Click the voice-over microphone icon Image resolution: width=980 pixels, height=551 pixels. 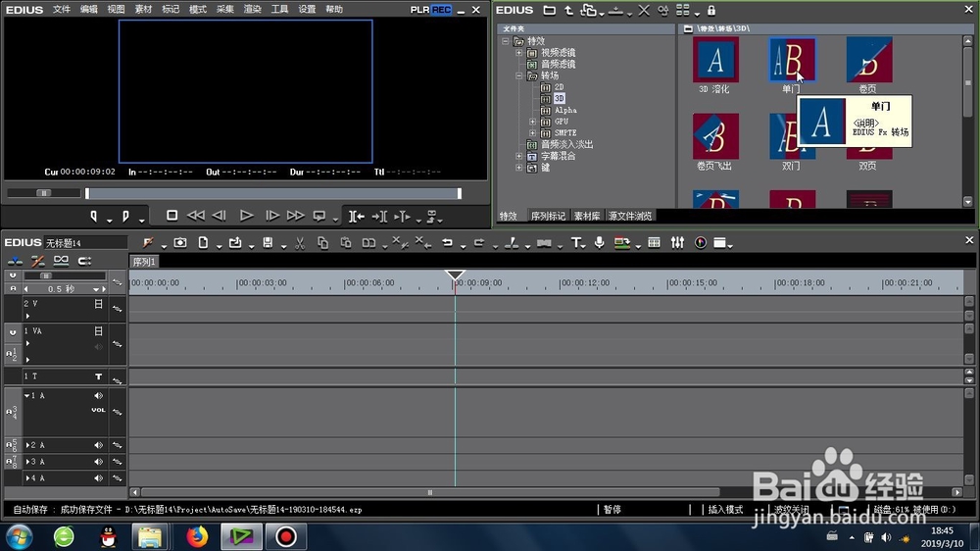pyautogui.click(x=600, y=243)
